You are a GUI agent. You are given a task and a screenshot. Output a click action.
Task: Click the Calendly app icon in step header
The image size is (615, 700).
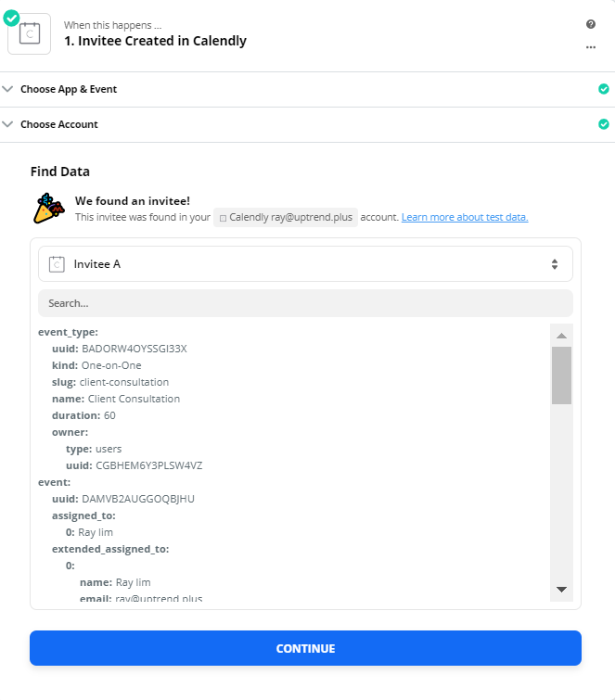coord(30,34)
